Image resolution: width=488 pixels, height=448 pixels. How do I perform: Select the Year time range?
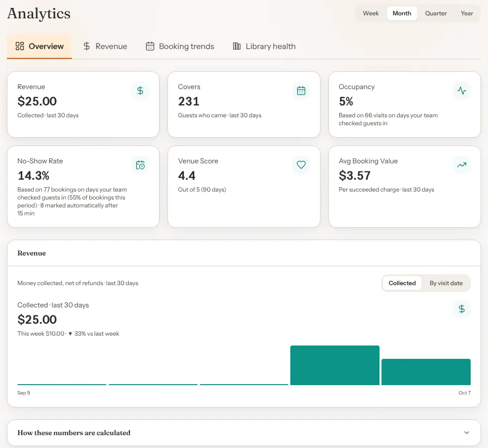pyautogui.click(x=467, y=13)
